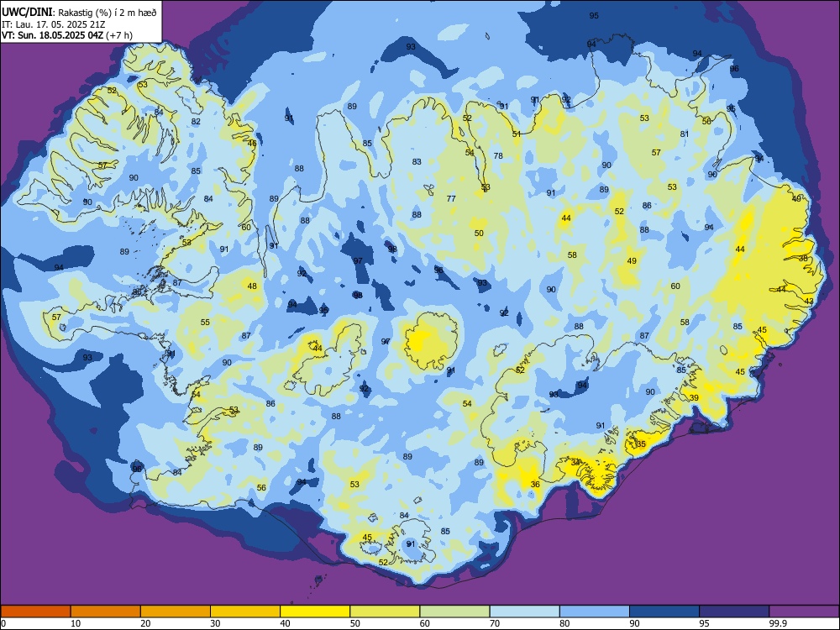Click the map value '43' on the east coast

pyautogui.click(x=809, y=301)
